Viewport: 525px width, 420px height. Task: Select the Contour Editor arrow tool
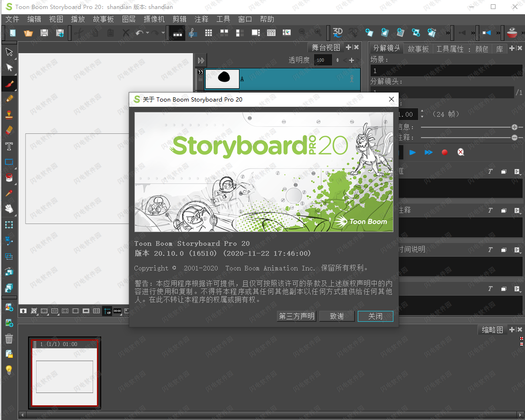pyautogui.click(x=9, y=67)
